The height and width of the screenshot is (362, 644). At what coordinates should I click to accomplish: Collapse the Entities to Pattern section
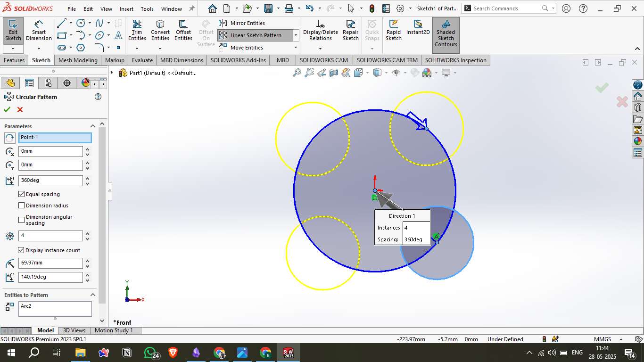(x=93, y=295)
